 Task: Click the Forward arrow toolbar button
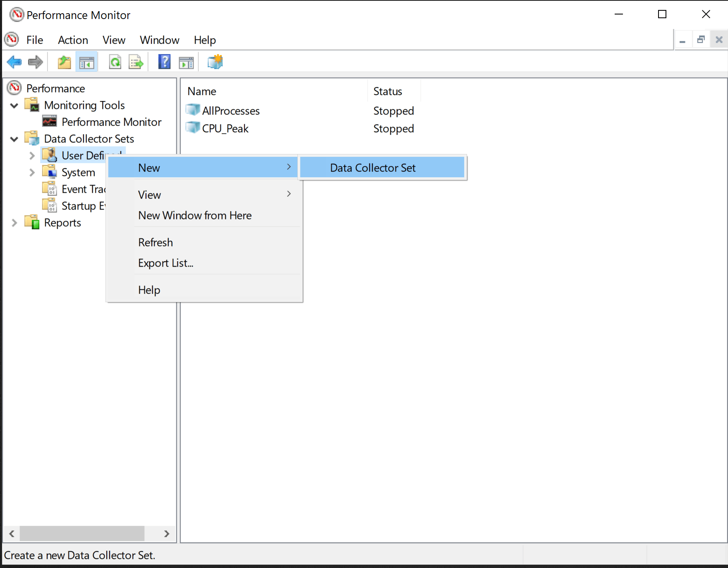(x=36, y=63)
